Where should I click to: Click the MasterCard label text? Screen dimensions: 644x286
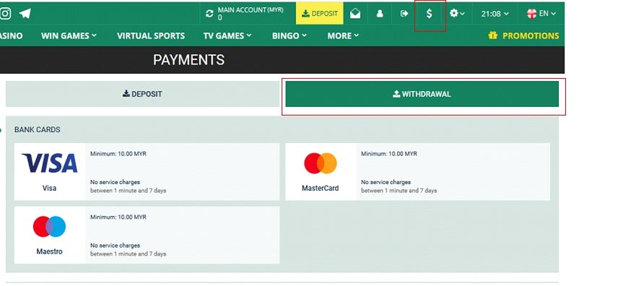tap(321, 188)
